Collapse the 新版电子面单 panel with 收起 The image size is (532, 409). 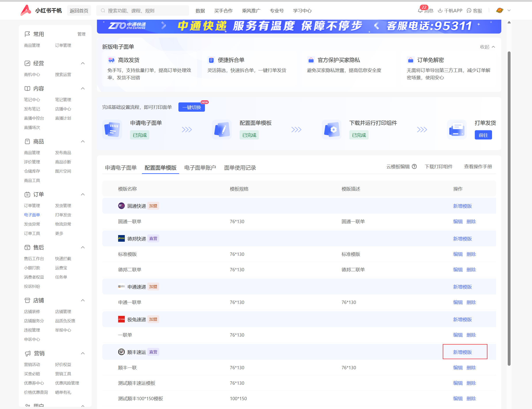(x=487, y=47)
